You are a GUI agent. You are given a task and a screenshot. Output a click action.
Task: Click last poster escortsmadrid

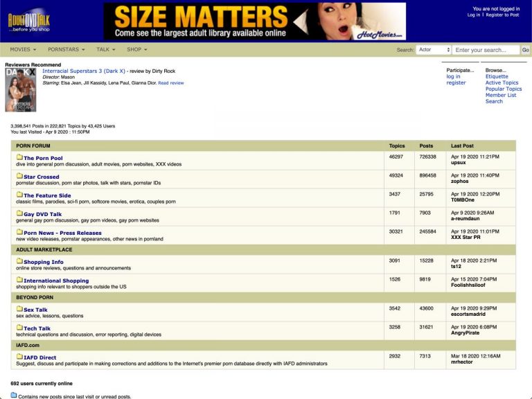pyautogui.click(x=468, y=314)
